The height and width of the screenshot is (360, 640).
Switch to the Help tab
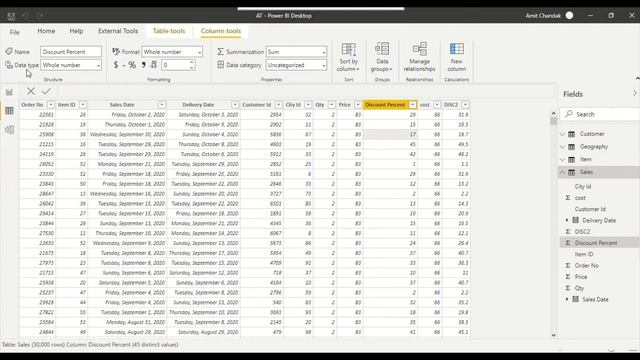[76, 31]
